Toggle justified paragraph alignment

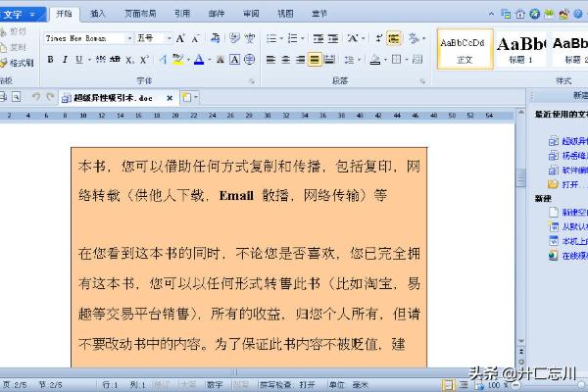pos(314,60)
